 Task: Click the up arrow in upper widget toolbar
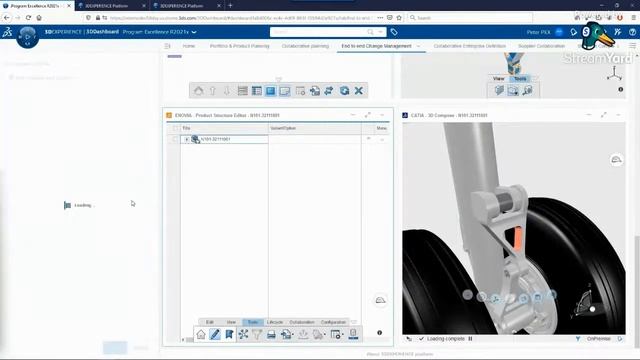(x=213, y=91)
